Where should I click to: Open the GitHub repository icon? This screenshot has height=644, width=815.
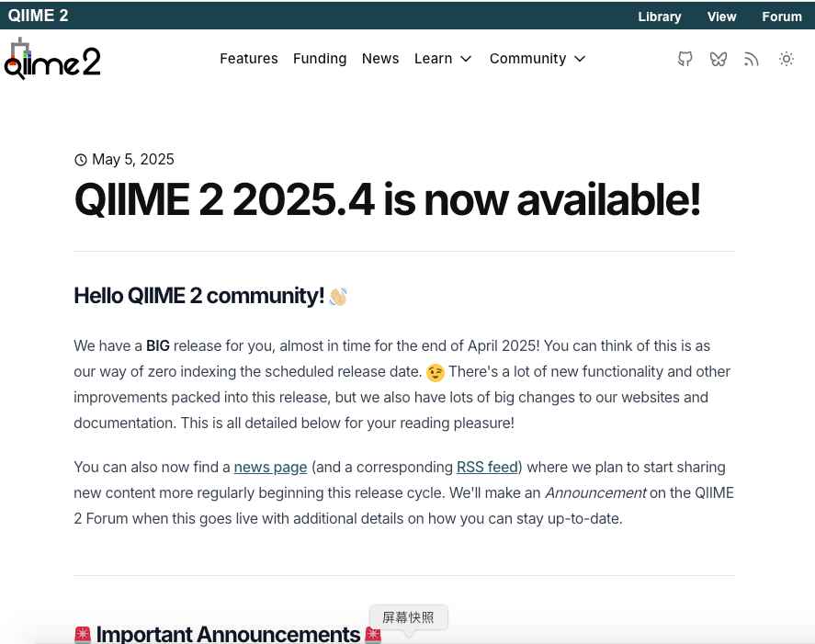click(685, 59)
